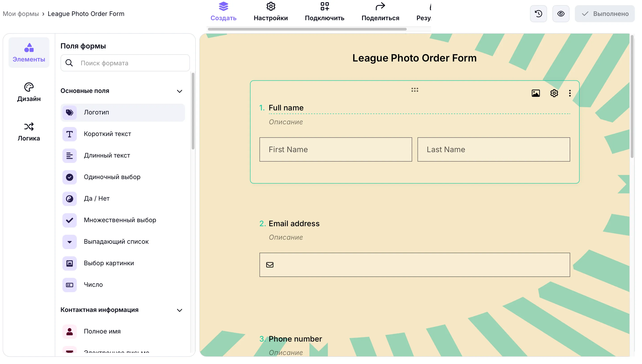Viewport: 642px width, 364px height.
Task: Open the Дизайн palette panel
Action: click(x=29, y=92)
